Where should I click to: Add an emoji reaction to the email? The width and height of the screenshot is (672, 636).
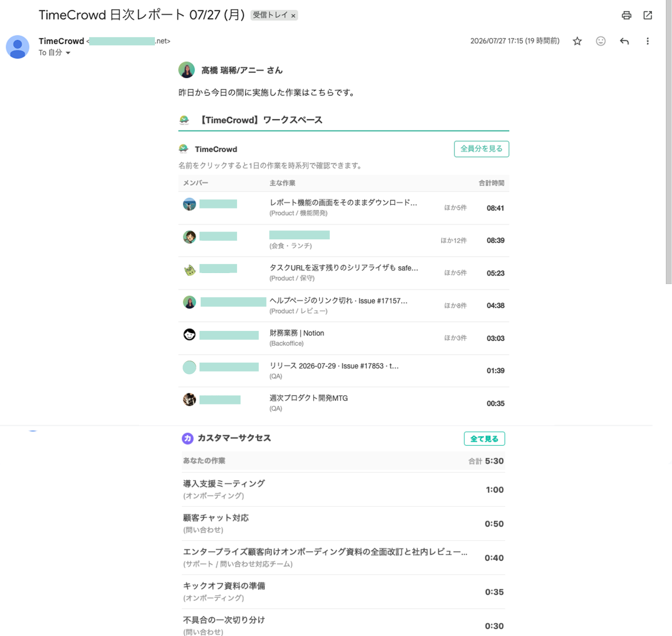[601, 41]
